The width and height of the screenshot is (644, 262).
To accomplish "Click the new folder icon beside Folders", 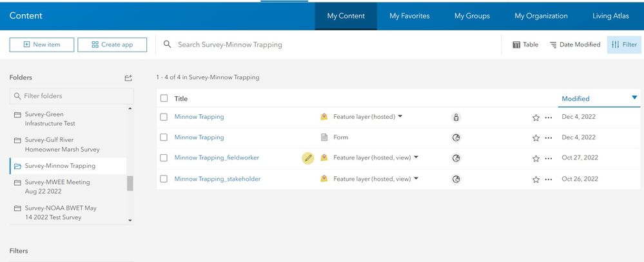I will click(x=128, y=77).
